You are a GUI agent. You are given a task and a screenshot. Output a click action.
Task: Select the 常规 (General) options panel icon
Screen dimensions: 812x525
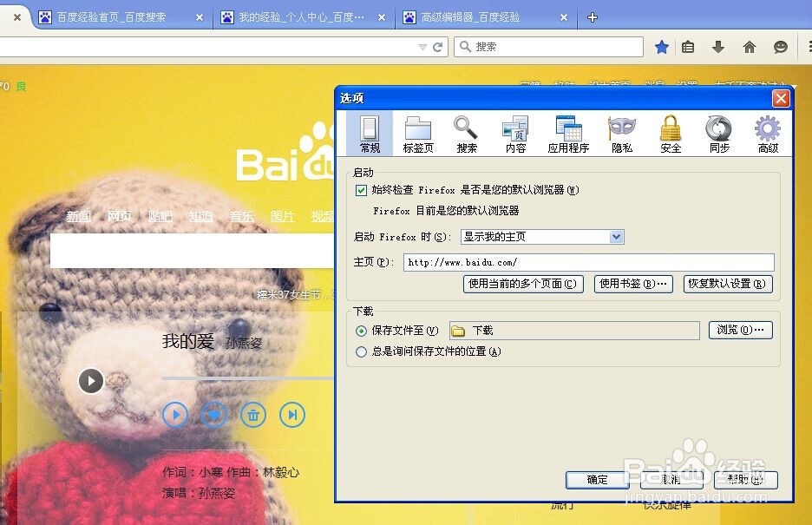pyautogui.click(x=370, y=135)
